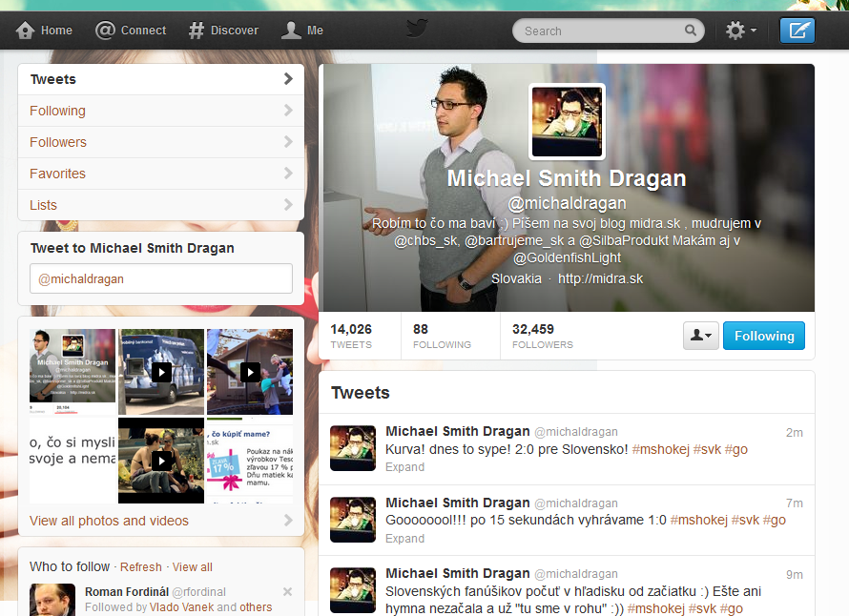Focus the Tweet to @michaldragan field
This screenshot has width=849, height=616.
(x=161, y=278)
